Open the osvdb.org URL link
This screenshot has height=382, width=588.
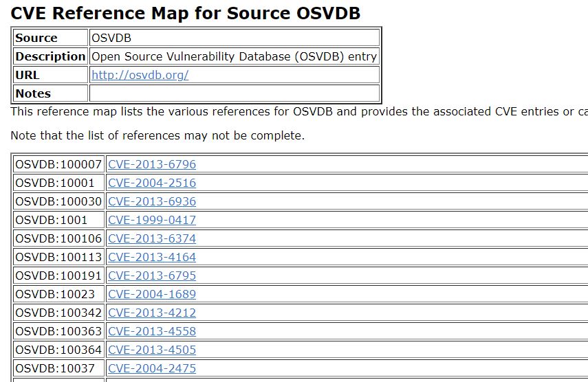click(x=140, y=75)
